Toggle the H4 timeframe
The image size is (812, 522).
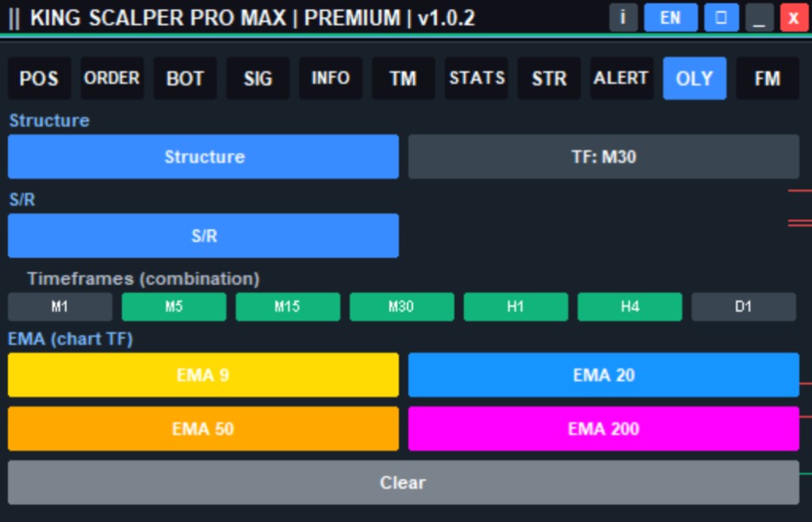630,306
